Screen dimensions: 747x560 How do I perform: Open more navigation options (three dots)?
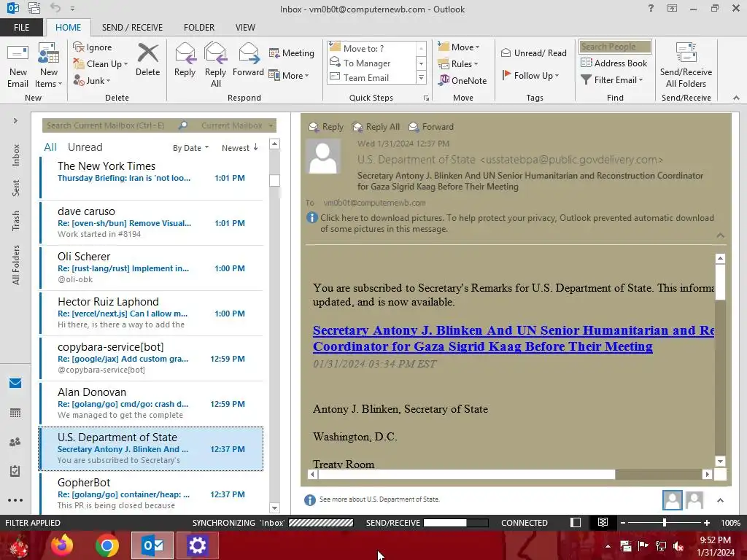[15, 500]
